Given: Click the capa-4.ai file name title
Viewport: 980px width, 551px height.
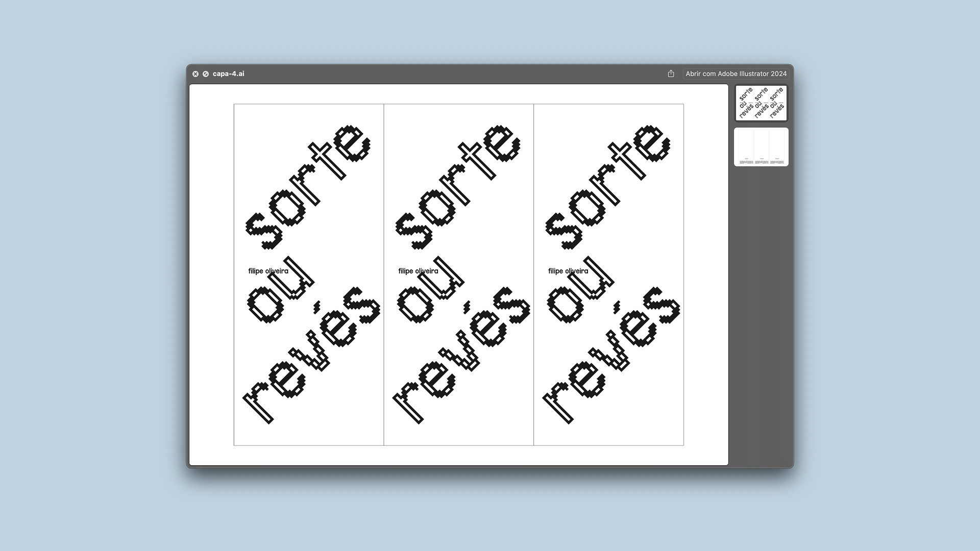Looking at the screenshot, I should pos(228,74).
